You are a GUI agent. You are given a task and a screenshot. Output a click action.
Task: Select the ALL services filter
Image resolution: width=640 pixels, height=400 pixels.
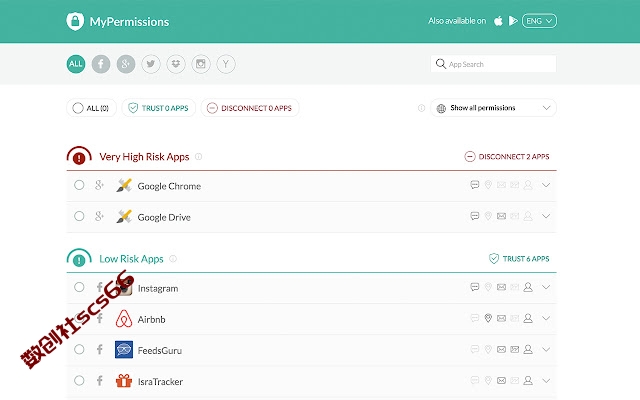click(x=76, y=64)
